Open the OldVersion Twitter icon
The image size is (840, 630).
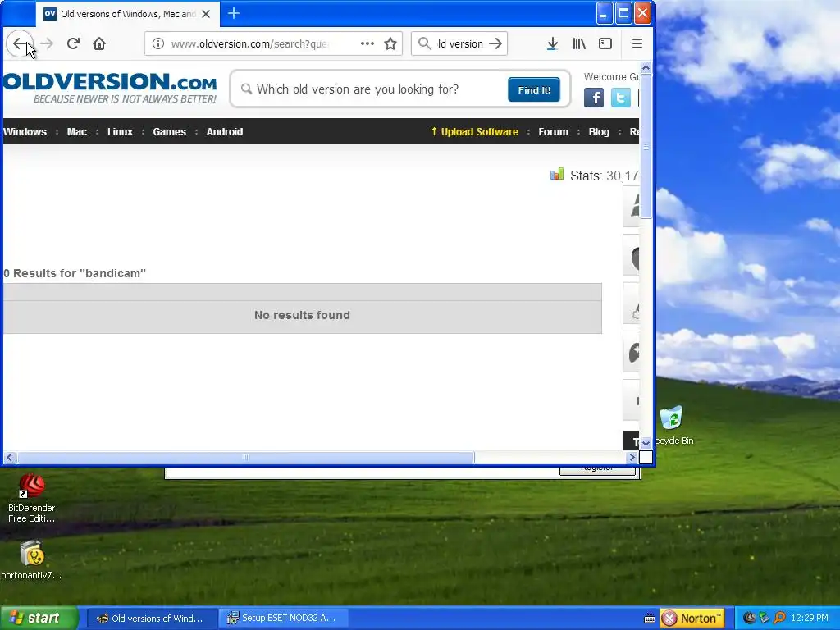(x=620, y=98)
